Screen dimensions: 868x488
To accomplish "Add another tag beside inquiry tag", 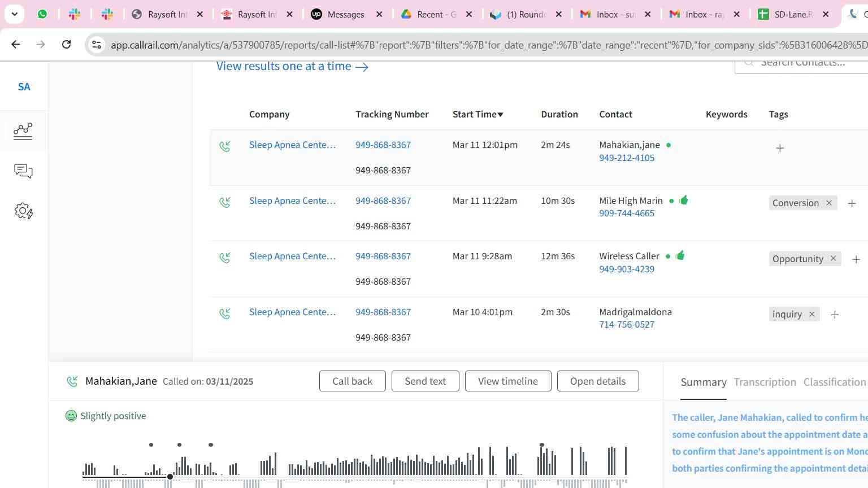I will (x=835, y=315).
